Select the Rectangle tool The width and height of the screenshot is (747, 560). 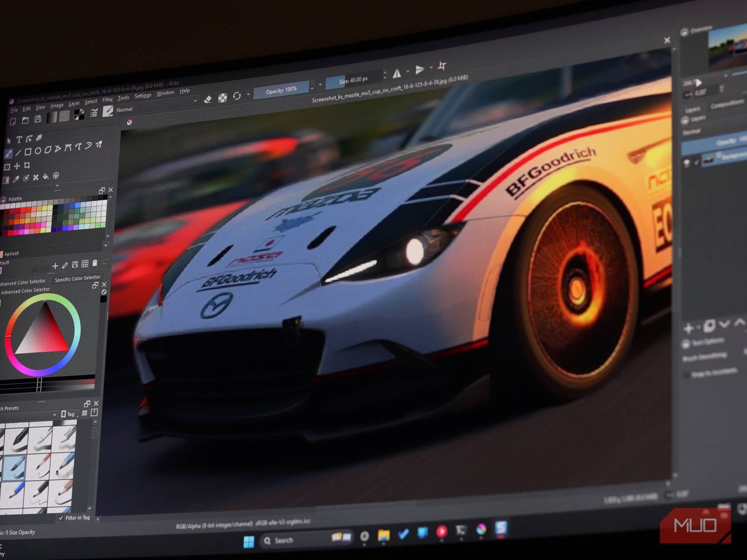(x=28, y=152)
